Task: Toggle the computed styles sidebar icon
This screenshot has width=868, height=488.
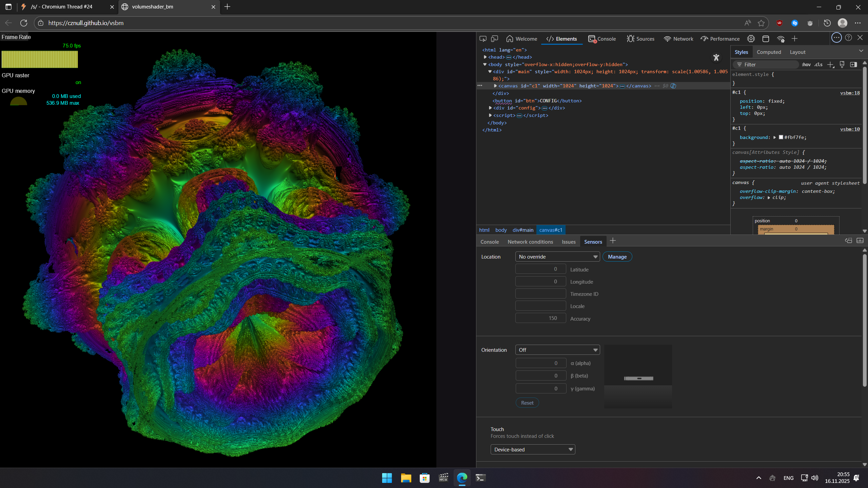Action: (853, 65)
